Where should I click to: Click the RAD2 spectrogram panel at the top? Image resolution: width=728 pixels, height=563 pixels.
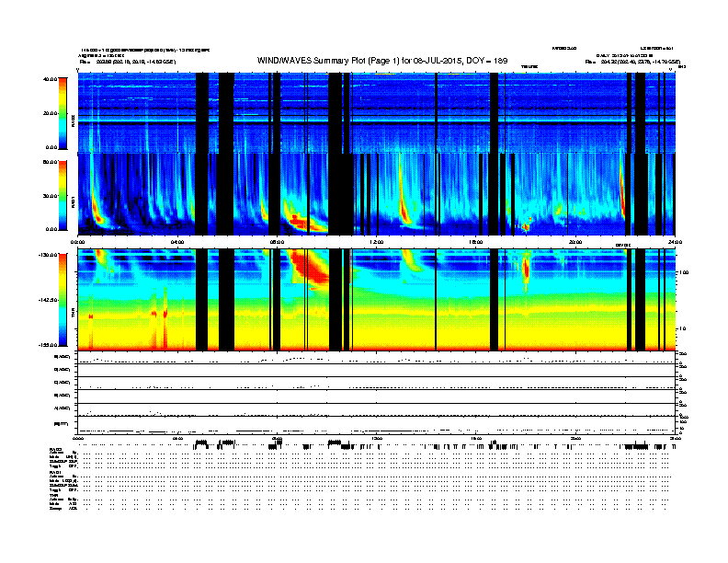[376, 113]
